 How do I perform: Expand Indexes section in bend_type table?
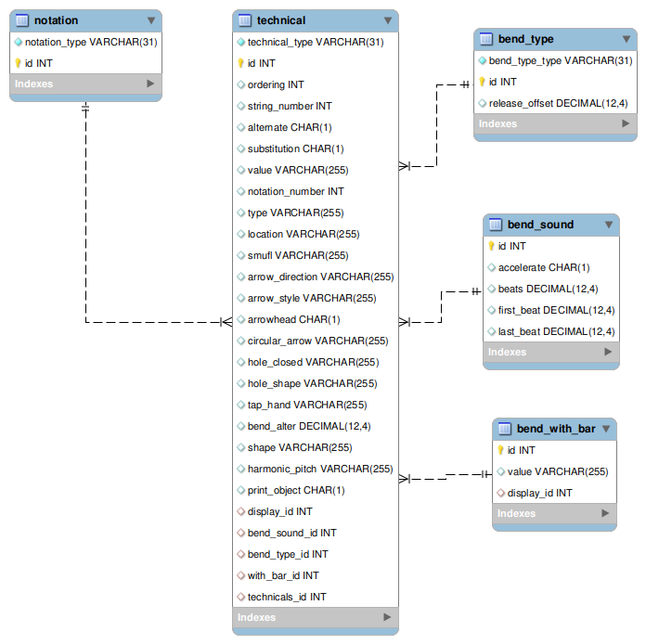(626, 123)
